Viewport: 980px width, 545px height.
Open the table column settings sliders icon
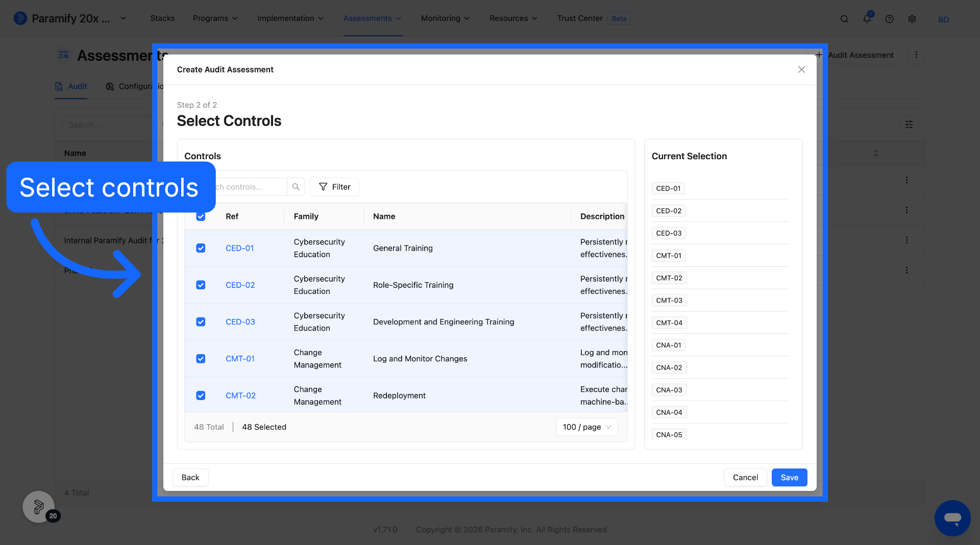click(x=909, y=125)
